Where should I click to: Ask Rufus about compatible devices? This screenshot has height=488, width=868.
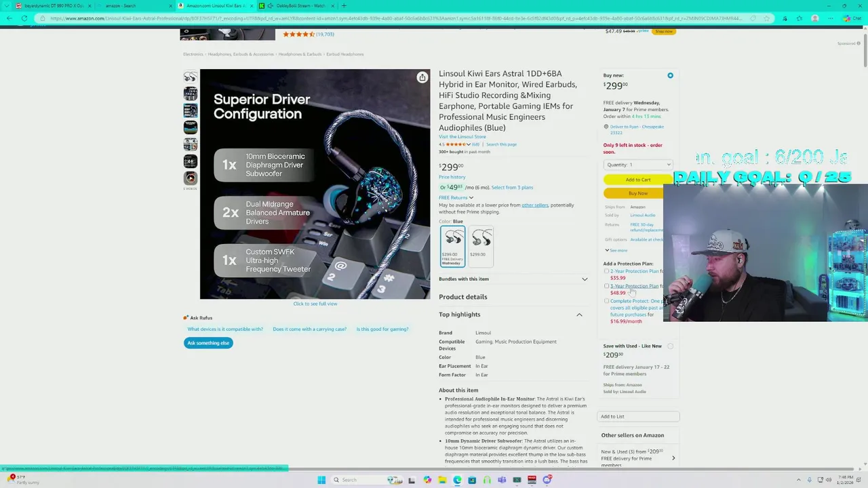pyautogui.click(x=225, y=329)
